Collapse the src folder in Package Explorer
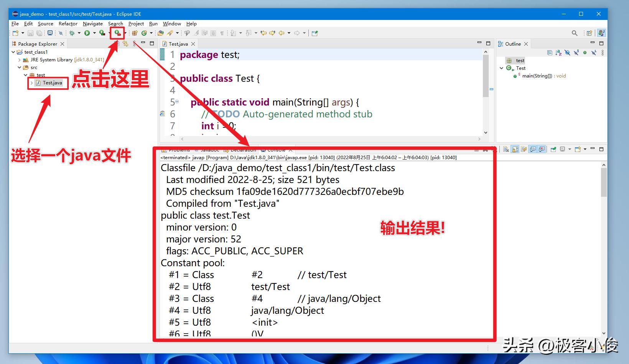 (19, 67)
